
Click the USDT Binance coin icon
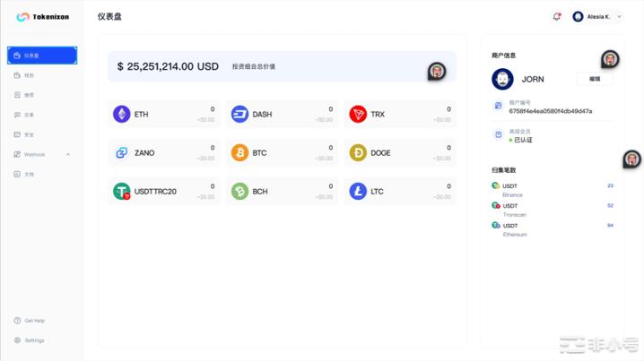[x=496, y=185]
